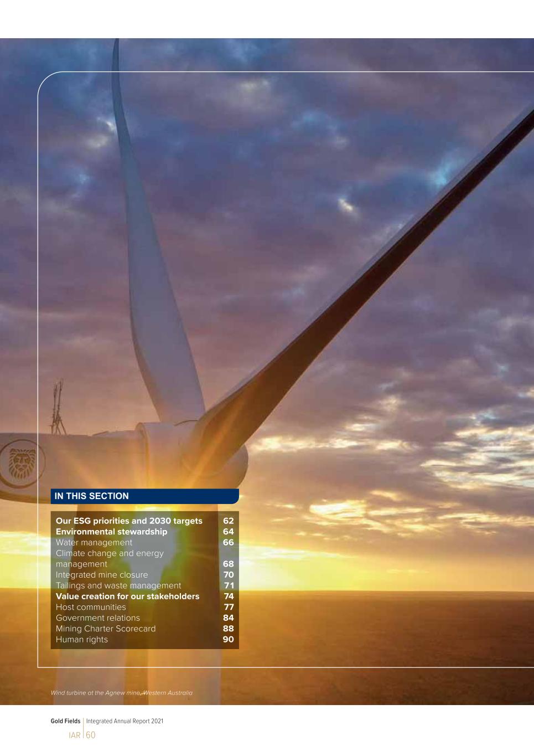The image size is (534, 756).
Task: Open 'Value creation for our stakeholders' entry
Action: click(127, 596)
